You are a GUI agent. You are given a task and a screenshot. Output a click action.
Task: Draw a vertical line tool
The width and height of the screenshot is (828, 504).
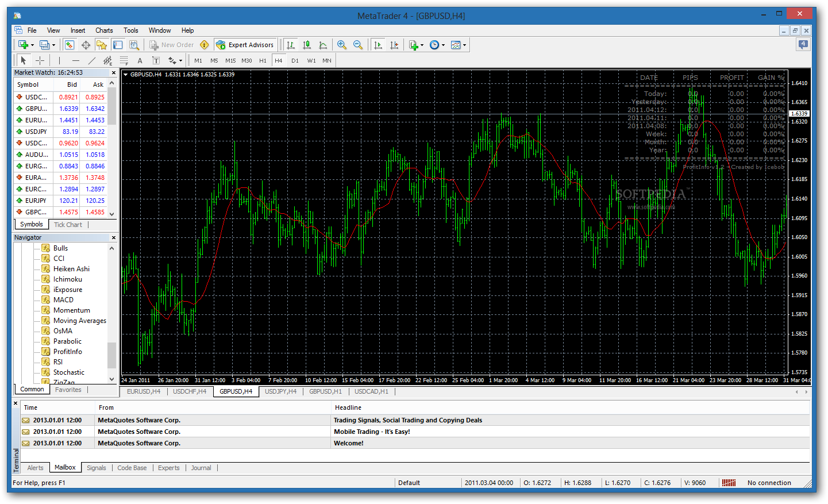[x=59, y=60]
